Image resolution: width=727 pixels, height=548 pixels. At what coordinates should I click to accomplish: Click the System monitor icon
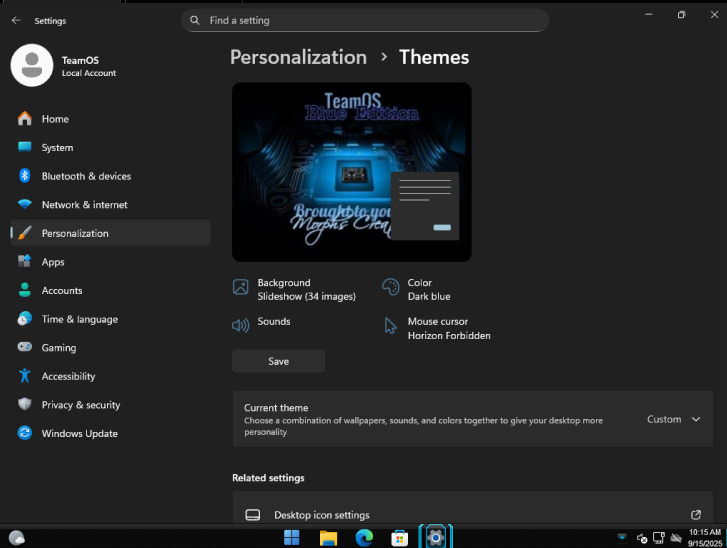click(x=25, y=147)
